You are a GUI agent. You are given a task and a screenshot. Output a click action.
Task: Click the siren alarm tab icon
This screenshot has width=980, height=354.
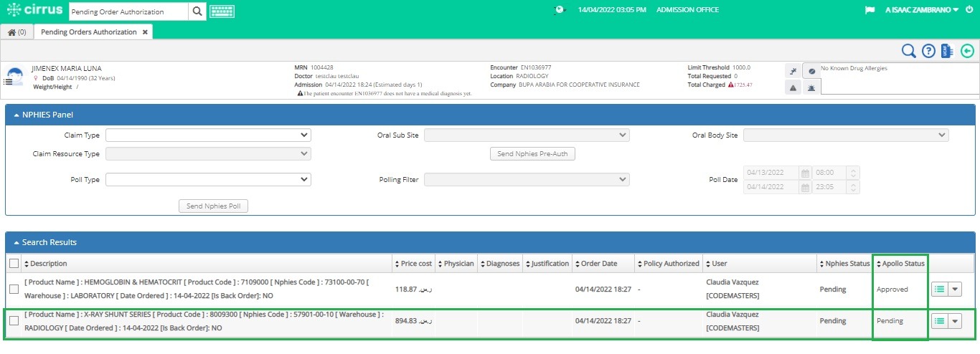tap(811, 87)
